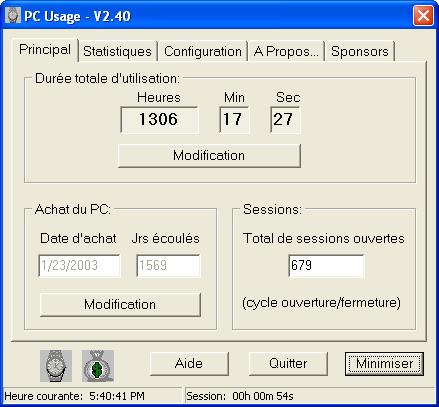Image resolution: width=439 pixels, height=407 pixels.
Task: Go to the Sponsors tab
Action: (360, 51)
